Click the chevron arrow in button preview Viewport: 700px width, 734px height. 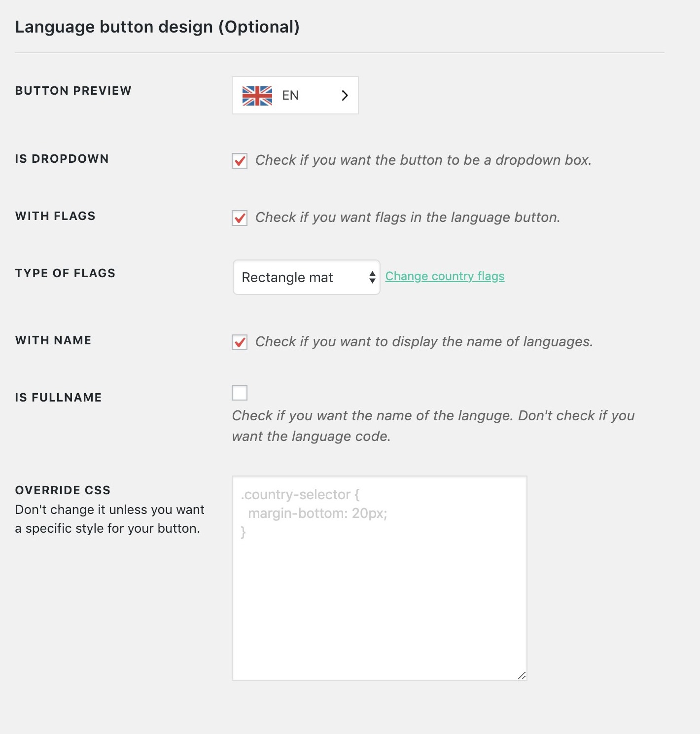(345, 95)
